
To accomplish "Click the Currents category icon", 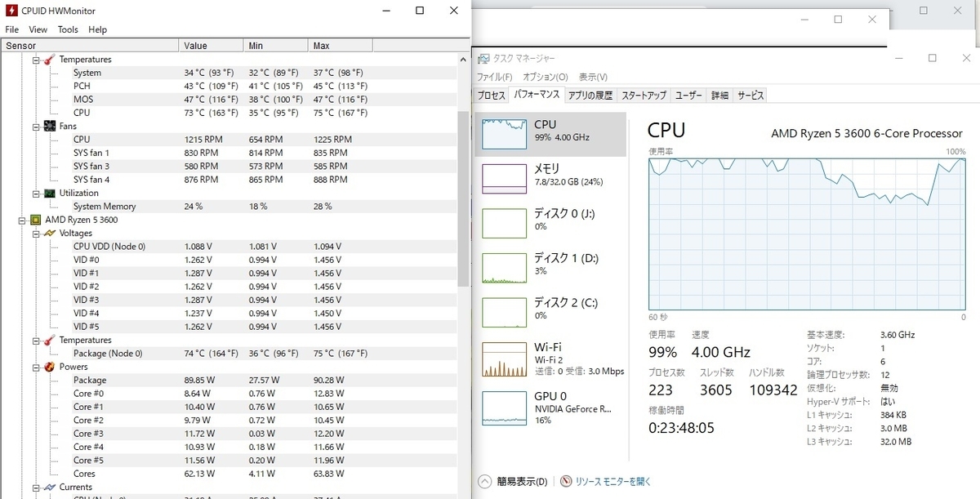I will pos(49,488).
